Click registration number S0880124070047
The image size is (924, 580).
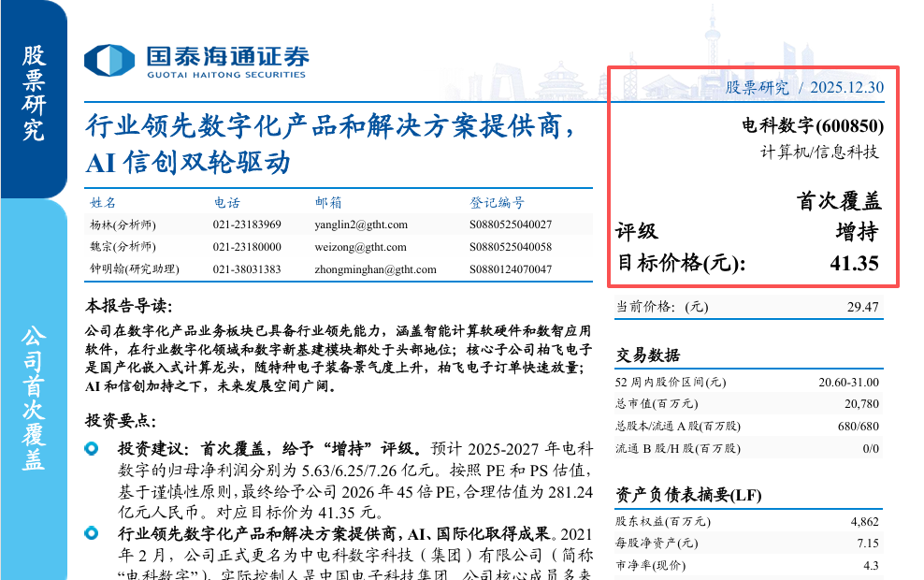coord(511,269)
